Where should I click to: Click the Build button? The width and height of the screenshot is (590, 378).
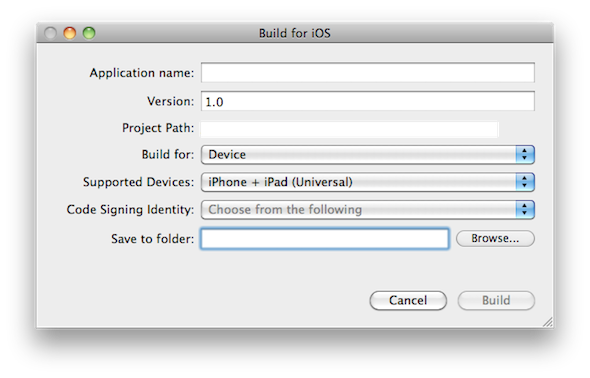tap(496, 301)
